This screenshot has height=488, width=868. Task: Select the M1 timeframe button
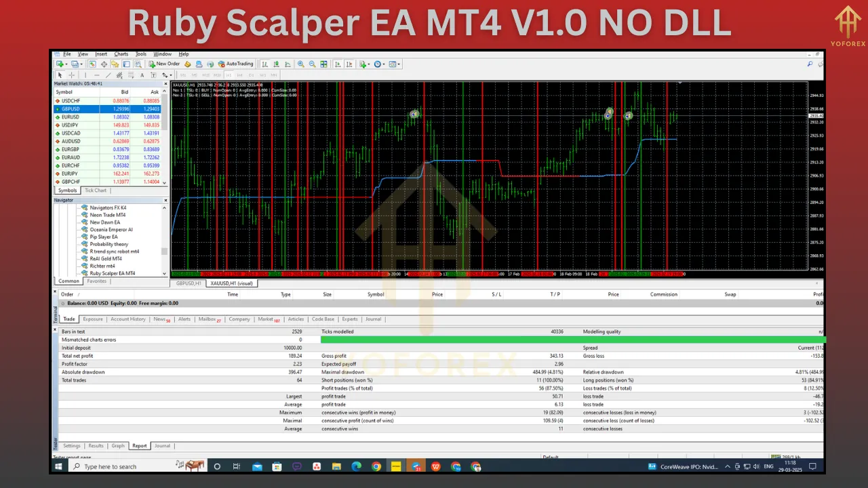tap(183, 75)
